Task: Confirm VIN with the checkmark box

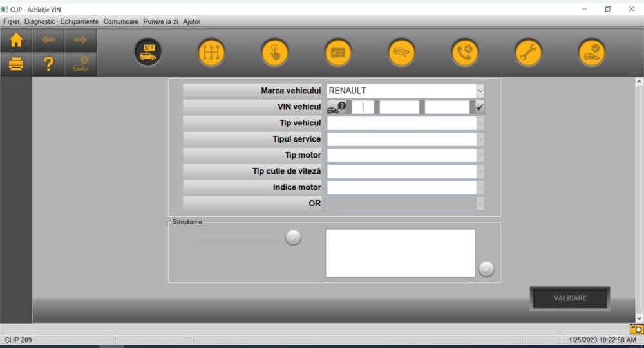Action: click(479, 107)
